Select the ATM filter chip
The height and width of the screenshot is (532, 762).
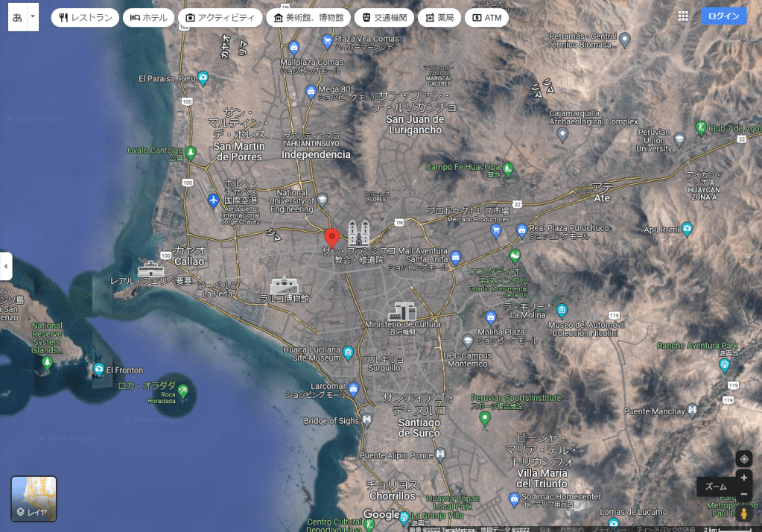pyautogui.click(x=486, y=17)
